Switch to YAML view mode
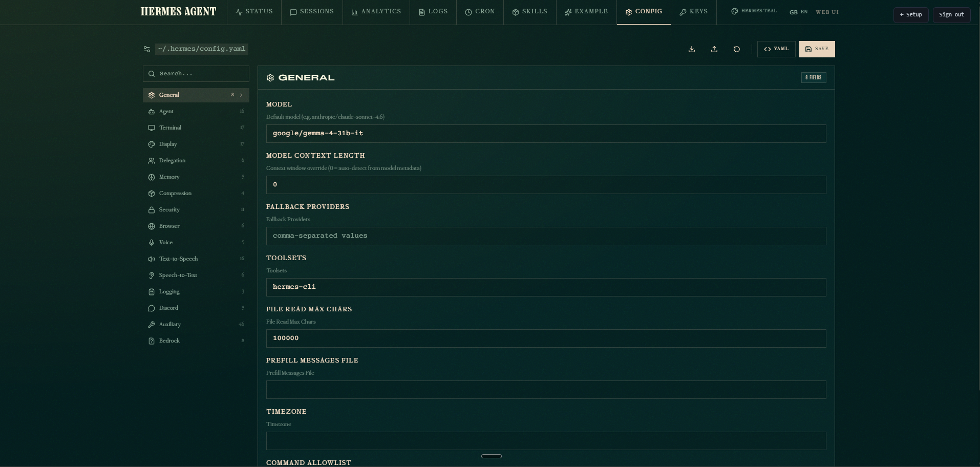Viewport: 980px width, 467px height. click(x=776, y=49)
